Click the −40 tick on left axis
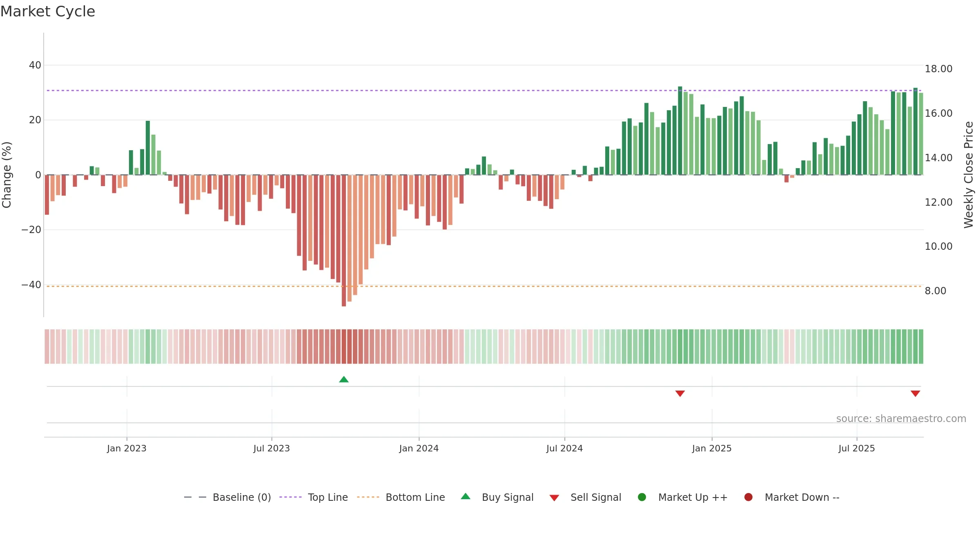Viewport: 980px width, 551px height. click(31, 284)
